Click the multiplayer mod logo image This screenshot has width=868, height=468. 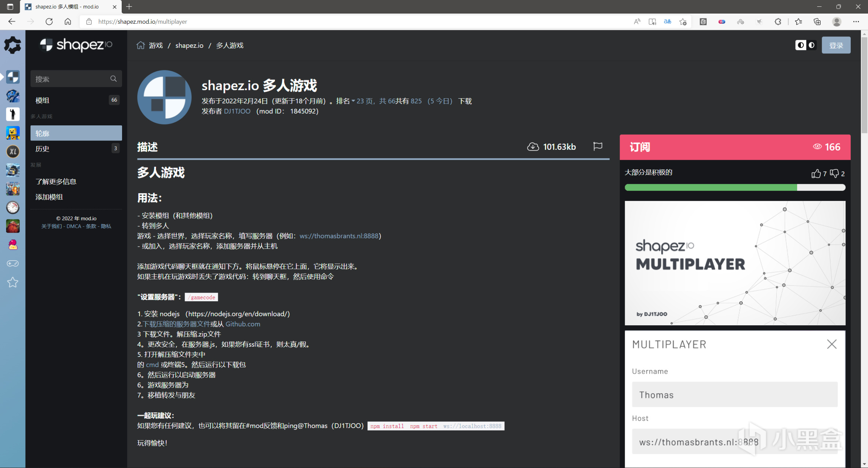[164, 97]
